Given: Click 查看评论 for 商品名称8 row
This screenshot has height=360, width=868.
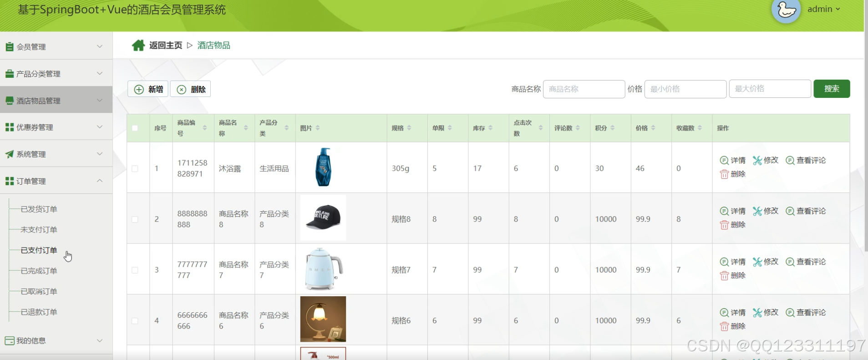Looking at the screenshot, I should [x=806, y=211].
